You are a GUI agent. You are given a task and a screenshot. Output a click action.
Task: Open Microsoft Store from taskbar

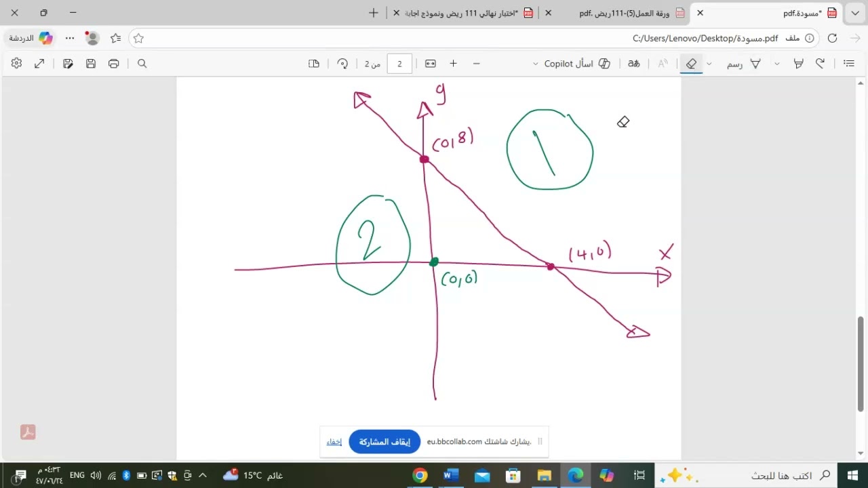(x=513, y=476)
